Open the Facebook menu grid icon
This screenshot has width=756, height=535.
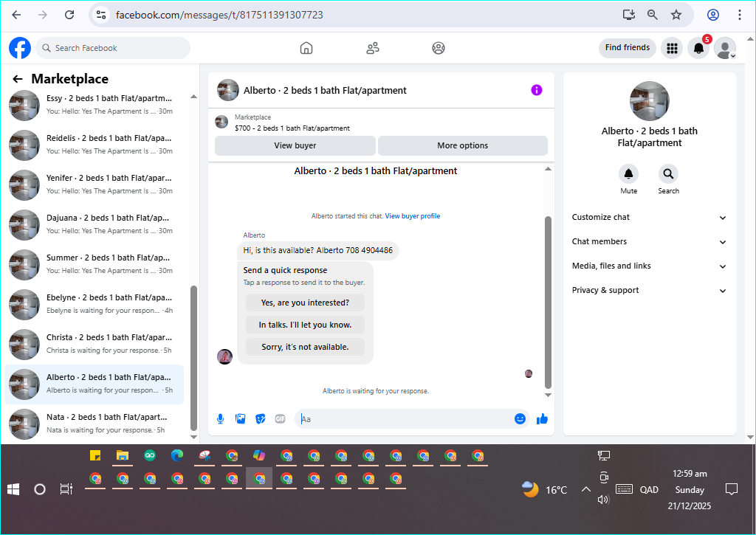pyautogui.click(x=672, y=48)
